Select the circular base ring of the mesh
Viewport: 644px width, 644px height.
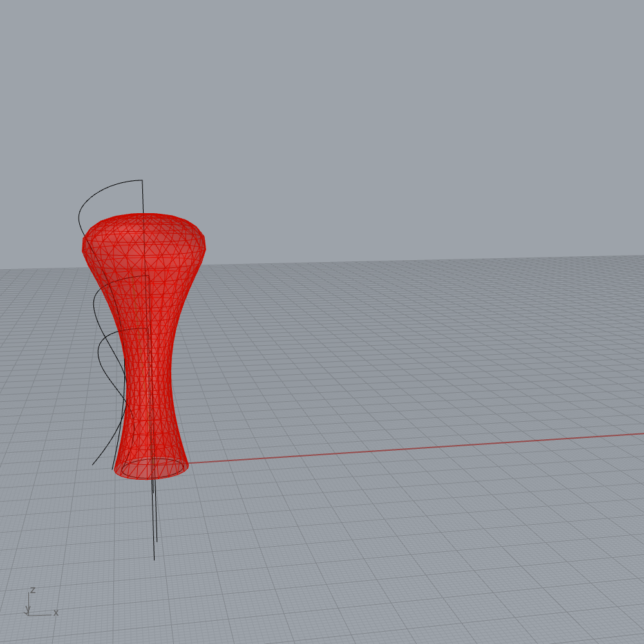point(151,477)
